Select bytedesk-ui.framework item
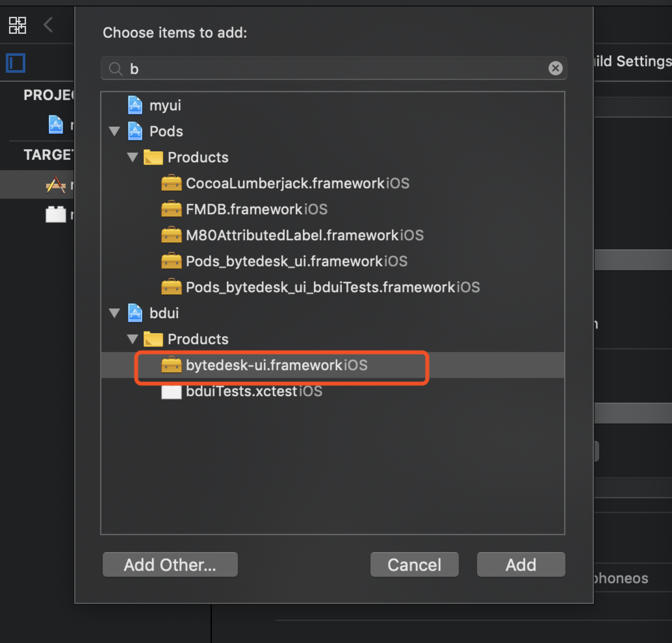This screenshot has width=672, height=643. point(332,365)
